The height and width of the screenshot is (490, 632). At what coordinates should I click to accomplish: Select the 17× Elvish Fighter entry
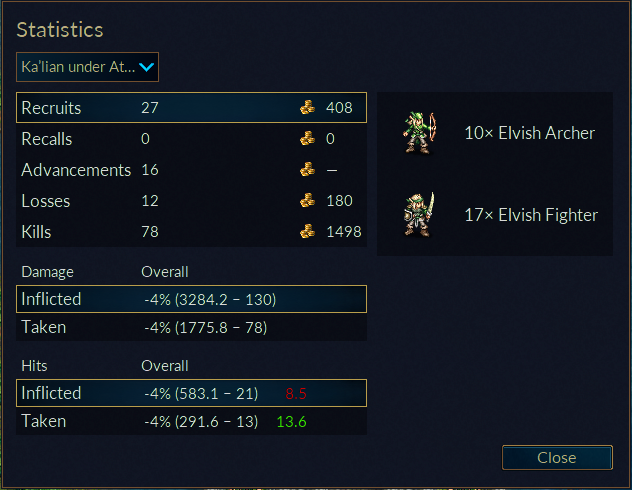tap(495, 215)
